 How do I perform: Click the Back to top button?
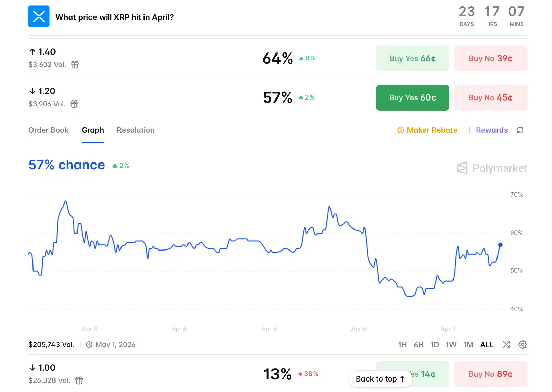380,379
